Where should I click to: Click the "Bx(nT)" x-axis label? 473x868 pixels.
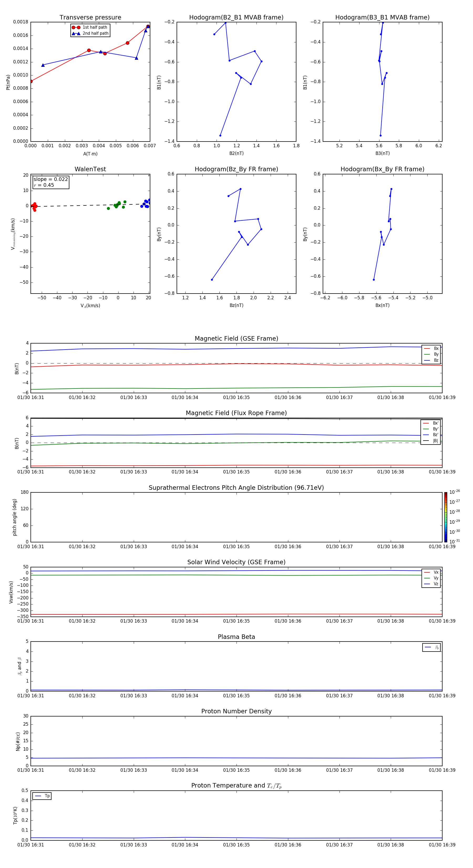382,305
